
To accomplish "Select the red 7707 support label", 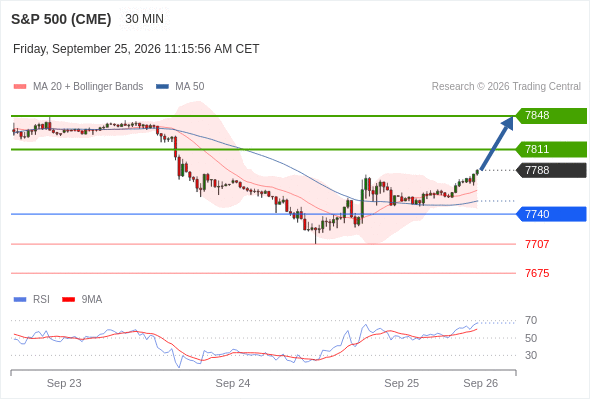I will (537, 244).
